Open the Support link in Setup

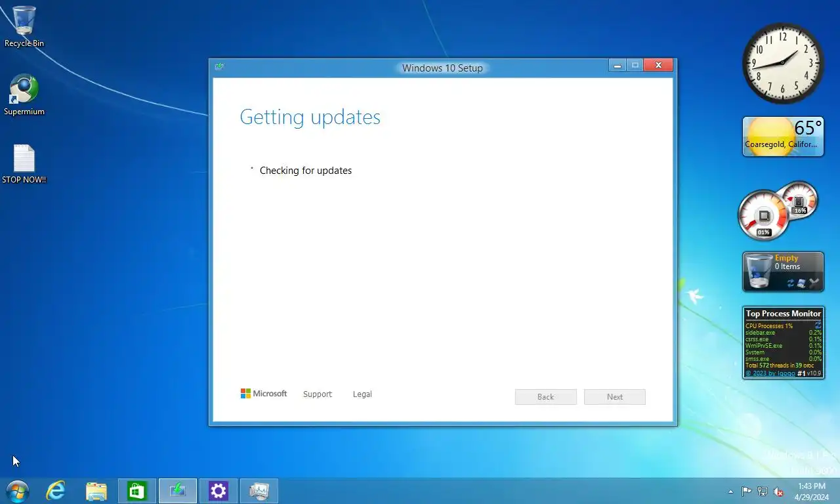(318, 394)
